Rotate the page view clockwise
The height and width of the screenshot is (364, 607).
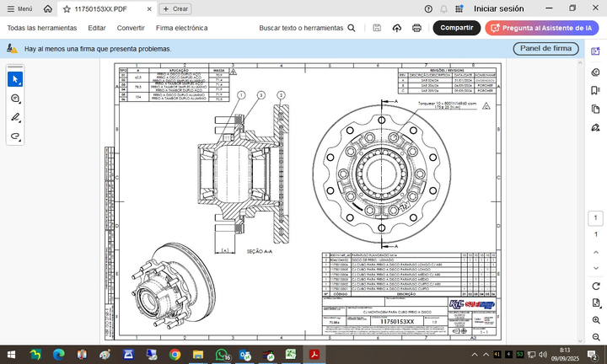(595, 287)
